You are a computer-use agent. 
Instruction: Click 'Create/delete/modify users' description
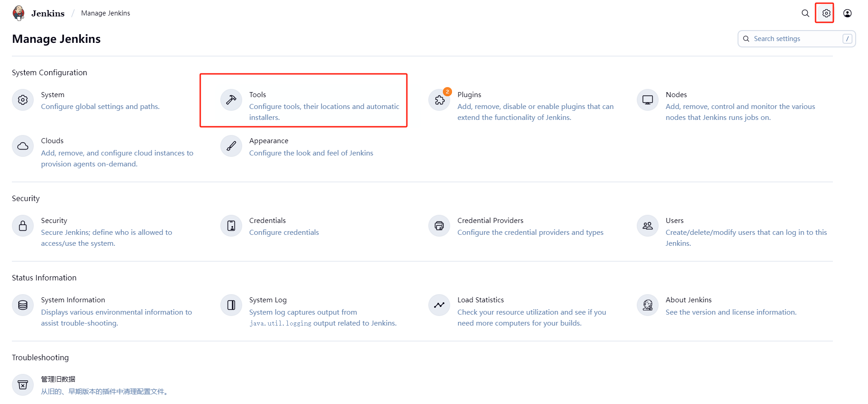click(746, 238)
